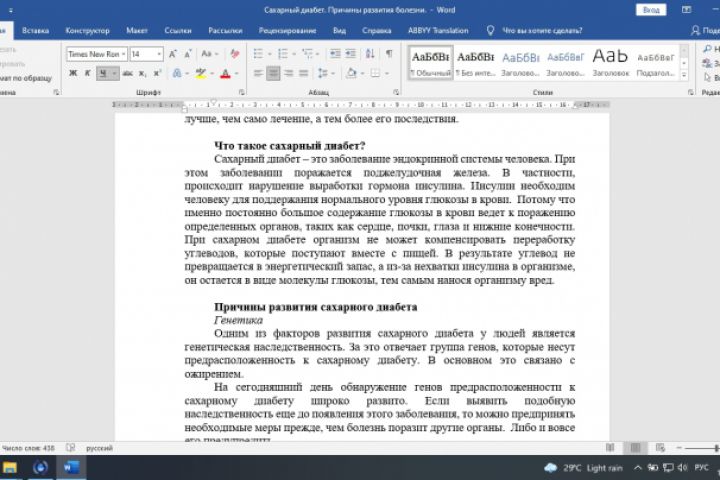This screenshot has width=720, height=480.
Task: Open the Абзац dialog launcher
Action: (396, 92)
